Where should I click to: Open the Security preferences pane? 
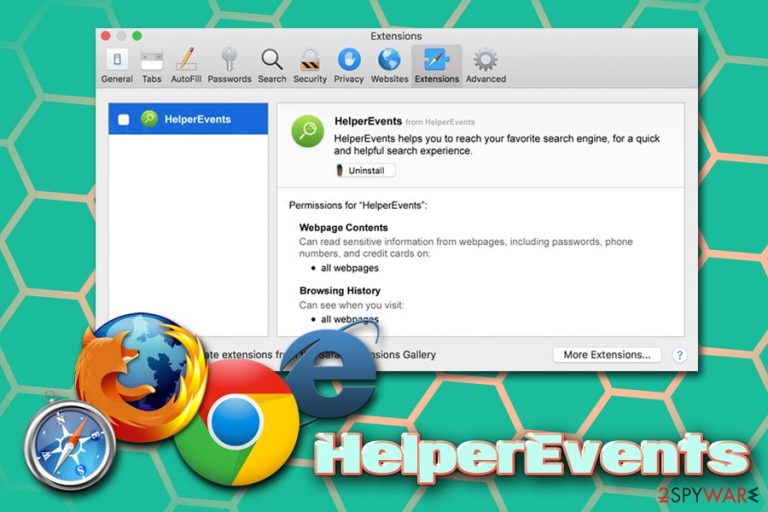[x=310, y=66]
